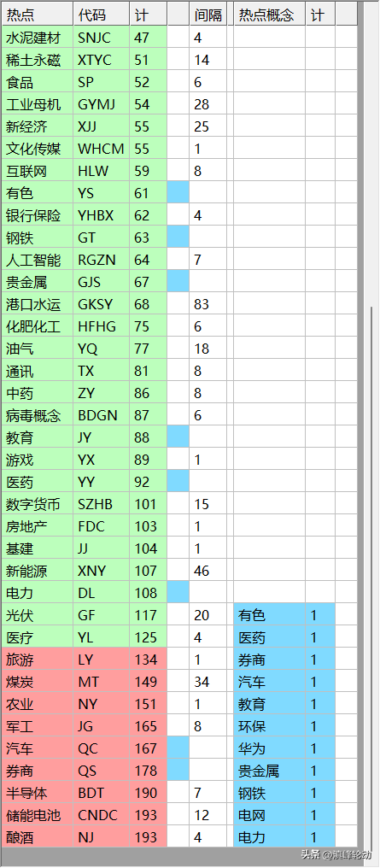Click the 储能电池 cell

tap(38, 815)
